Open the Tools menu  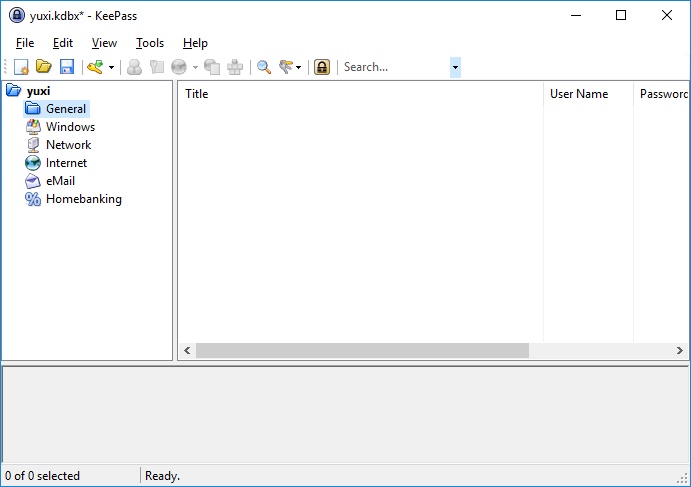point(150,43)
